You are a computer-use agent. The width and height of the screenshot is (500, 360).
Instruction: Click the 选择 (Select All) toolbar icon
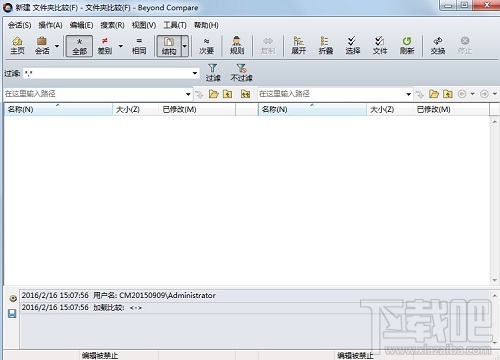pos(353,46)
